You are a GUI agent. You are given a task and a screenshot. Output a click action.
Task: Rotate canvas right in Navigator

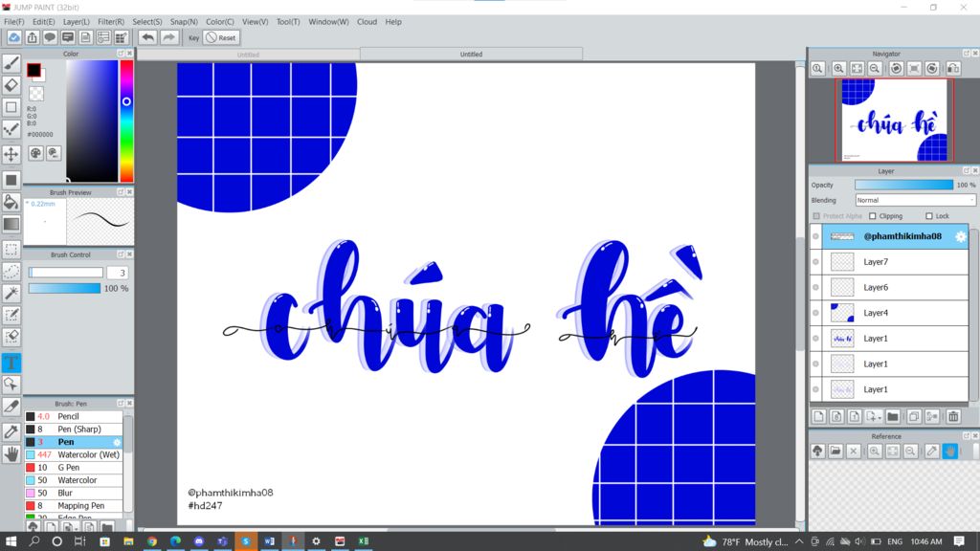click(932, 69)
